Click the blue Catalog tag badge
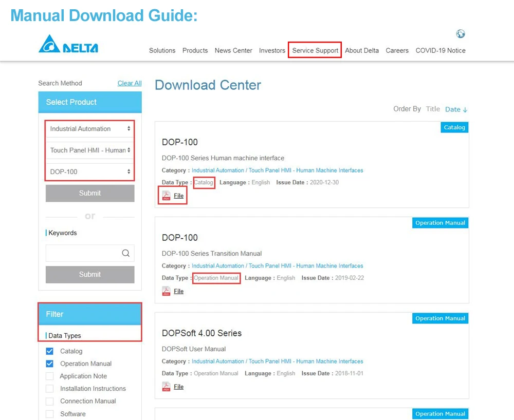Viewport: 514px width, 420px height. [454, 127]
